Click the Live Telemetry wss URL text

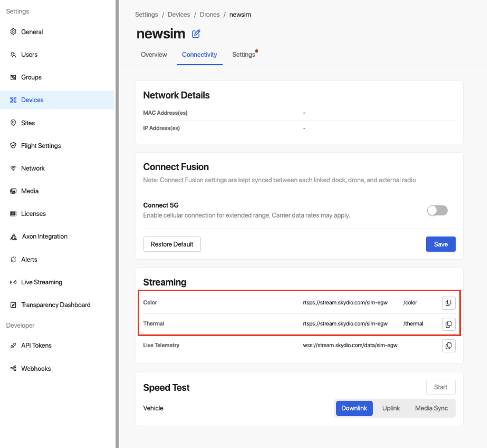coord(350,346)
